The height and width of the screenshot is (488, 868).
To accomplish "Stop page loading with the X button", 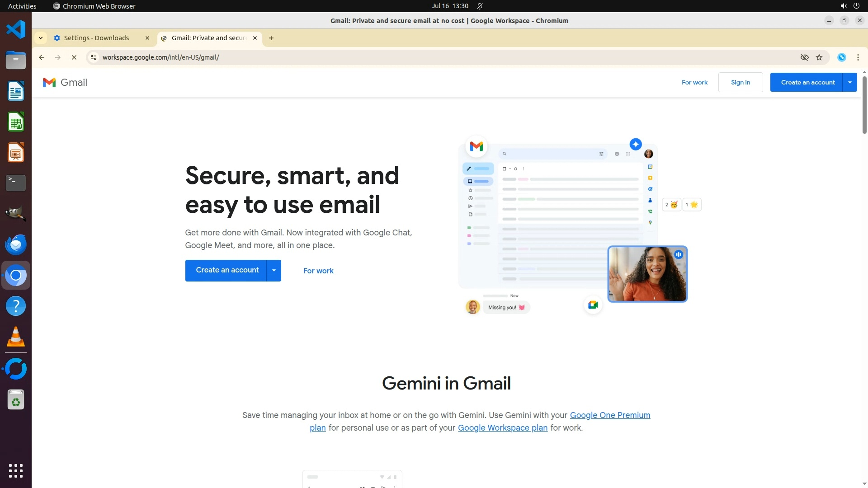I will (74, 57).
